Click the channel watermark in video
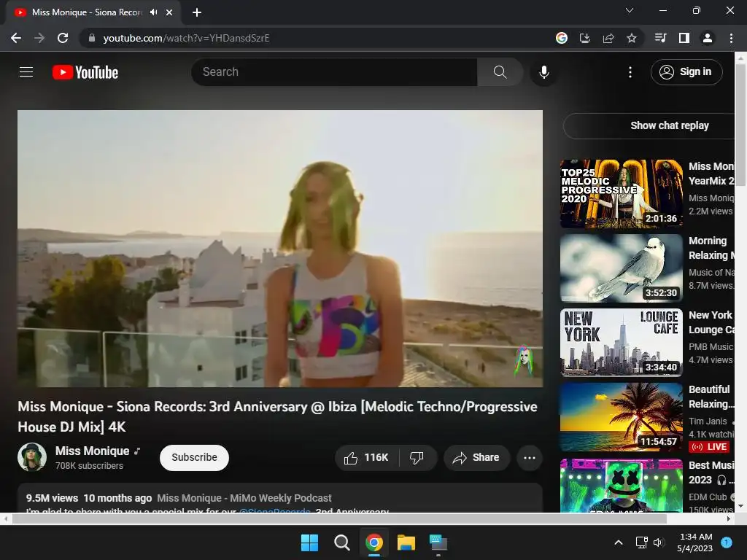The image size is (747, 560). (x=523, y=362)
